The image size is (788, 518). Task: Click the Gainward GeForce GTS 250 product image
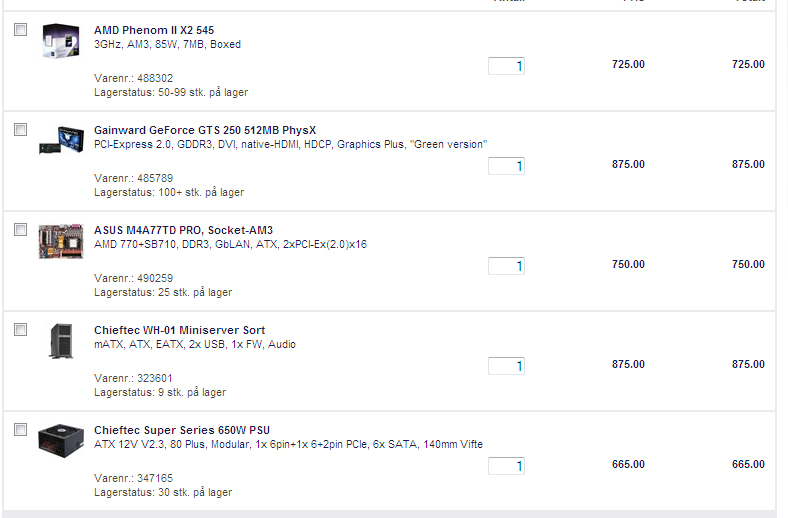[x=61, y=140]
